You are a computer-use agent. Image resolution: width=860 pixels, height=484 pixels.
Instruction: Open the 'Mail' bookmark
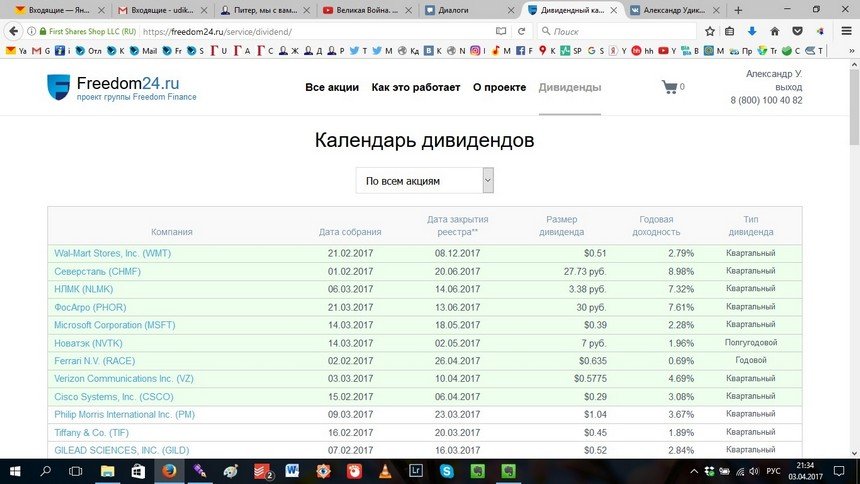click(143, 50)
